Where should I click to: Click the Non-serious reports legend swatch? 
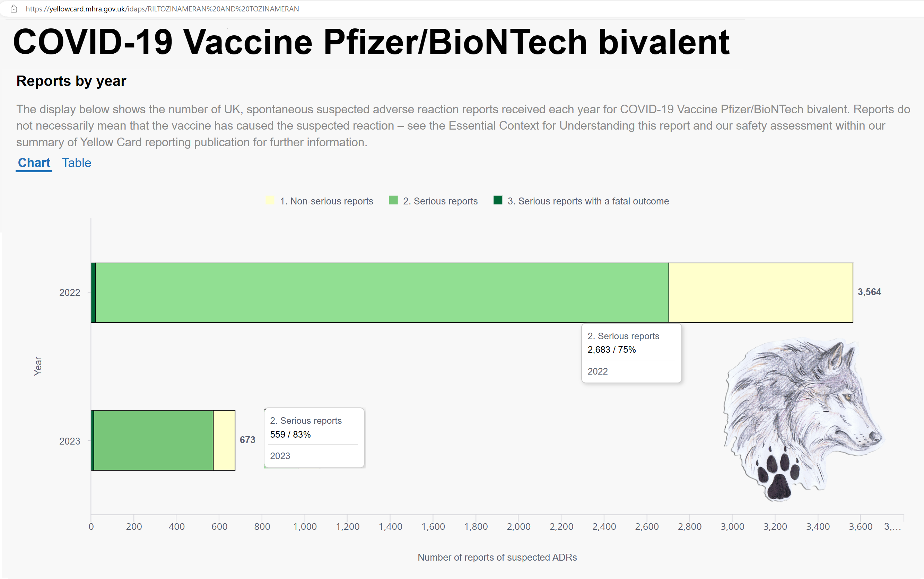pyautogui.click(x=270, y=200)
